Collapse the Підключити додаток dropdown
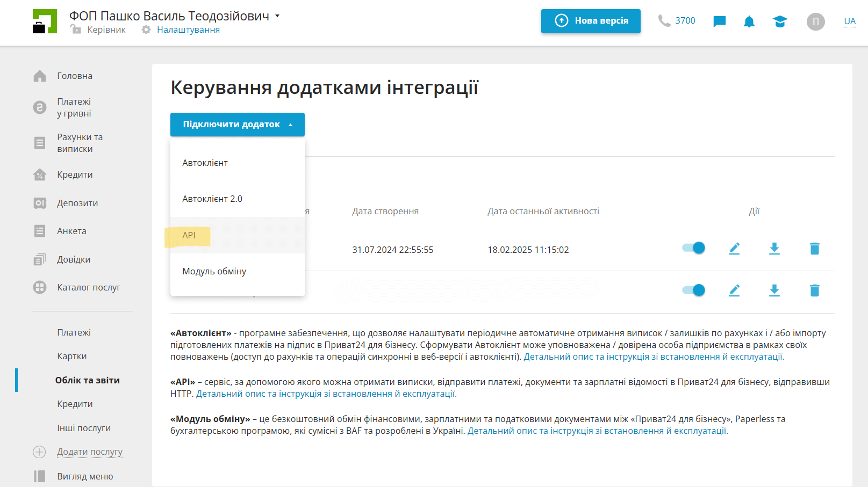Viewport: 868px width, 487px height. 238,125
